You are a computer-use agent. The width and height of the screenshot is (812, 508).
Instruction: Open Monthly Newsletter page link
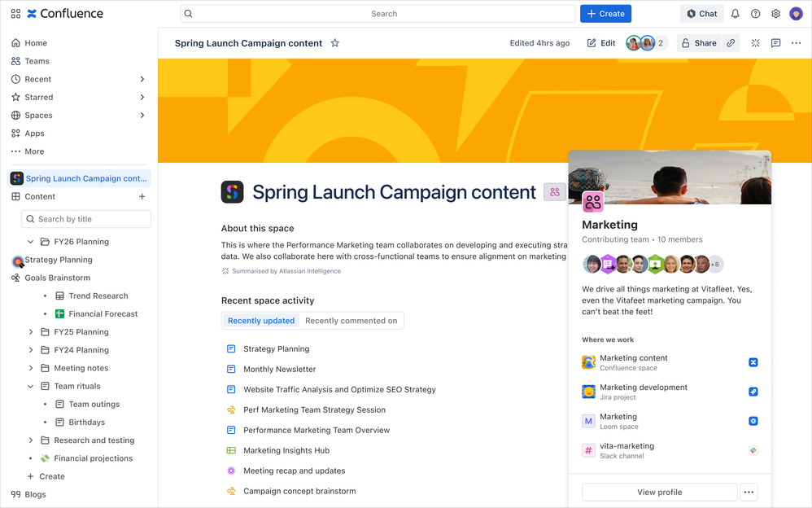tap(280, 369)
